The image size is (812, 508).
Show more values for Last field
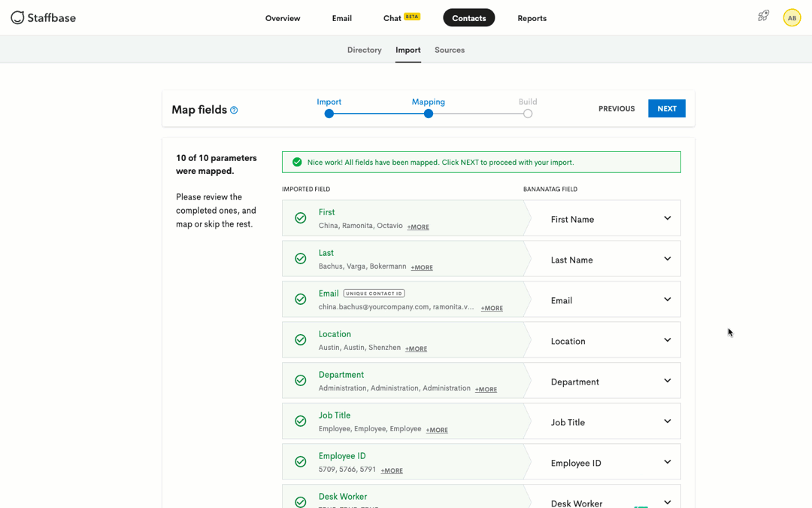422,267
